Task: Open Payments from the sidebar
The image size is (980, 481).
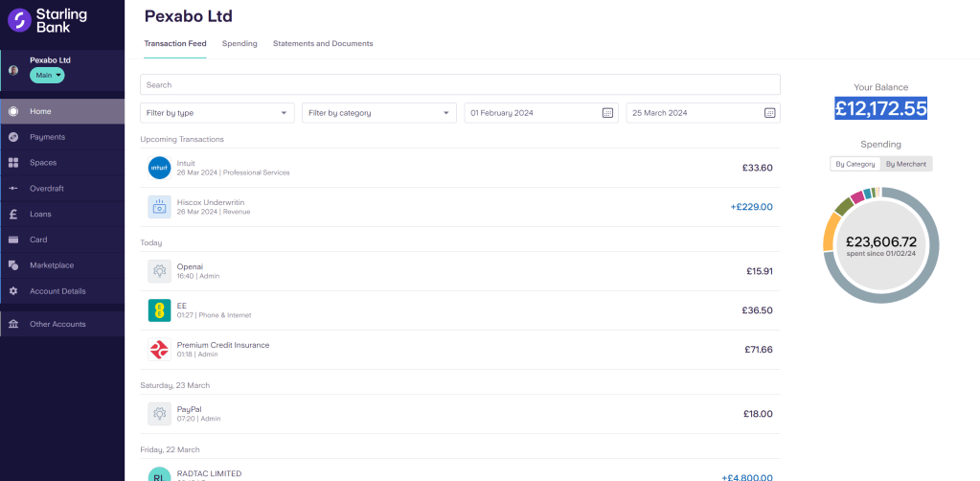Action: point(62,137)
